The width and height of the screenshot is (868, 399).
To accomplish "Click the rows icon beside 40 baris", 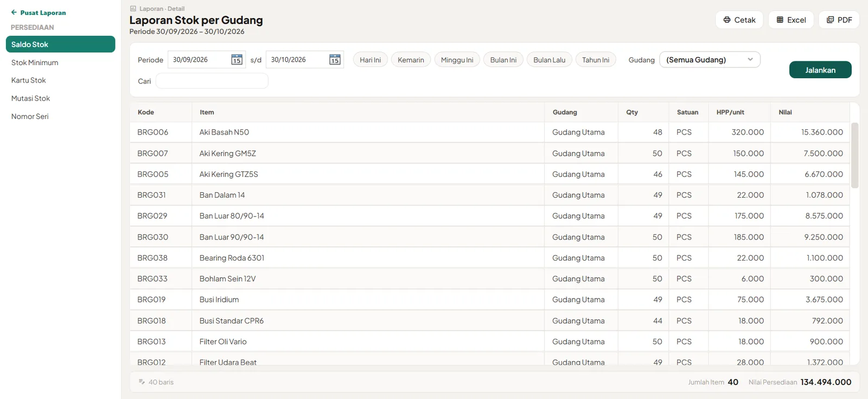I will 142,382.
